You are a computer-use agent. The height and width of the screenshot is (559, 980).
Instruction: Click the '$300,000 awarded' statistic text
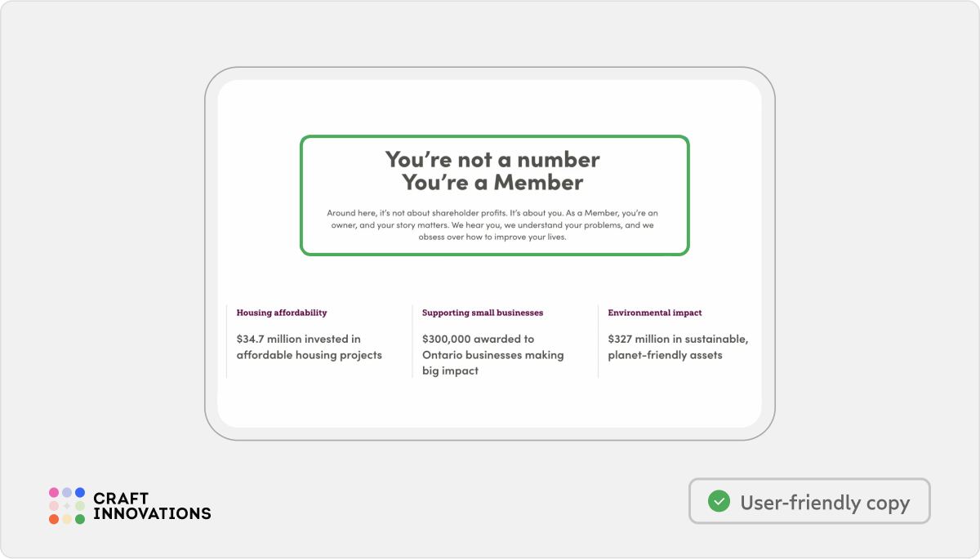[x=493, y=355]
